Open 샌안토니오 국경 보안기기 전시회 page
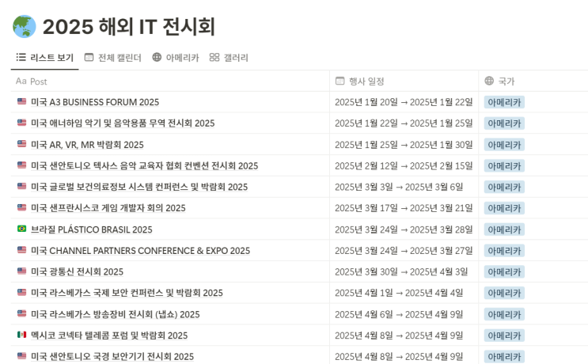The width and height of the screenshot is (588, 364). (112, 357)
